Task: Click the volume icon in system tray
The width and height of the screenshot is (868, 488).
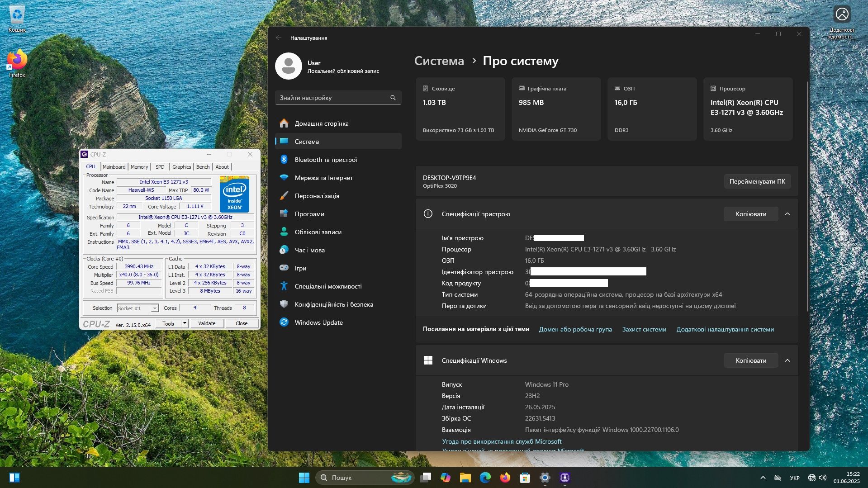Action: coord(823,478)
